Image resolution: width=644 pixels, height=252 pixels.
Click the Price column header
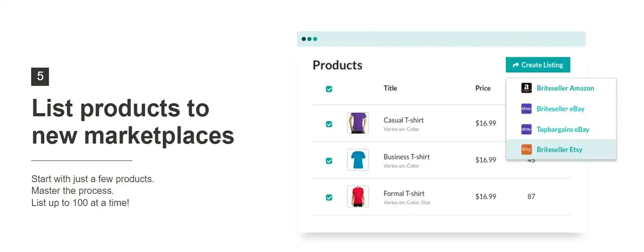tap(483, 88)
